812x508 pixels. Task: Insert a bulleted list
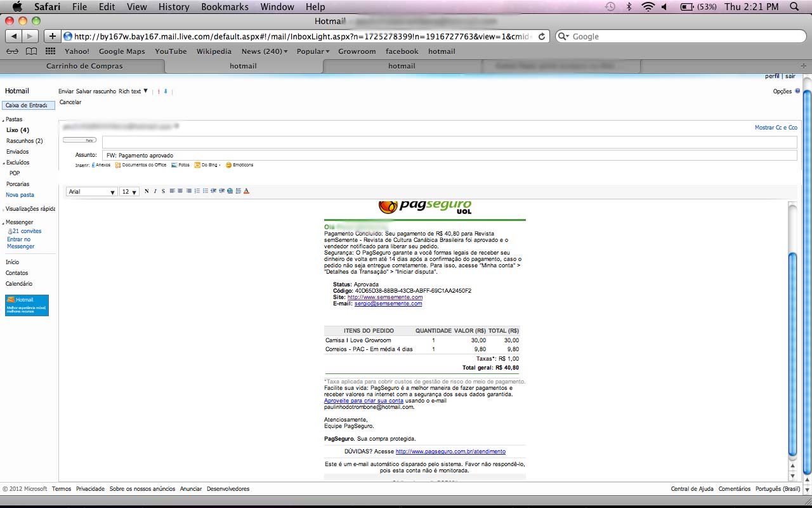click(205, 191)
